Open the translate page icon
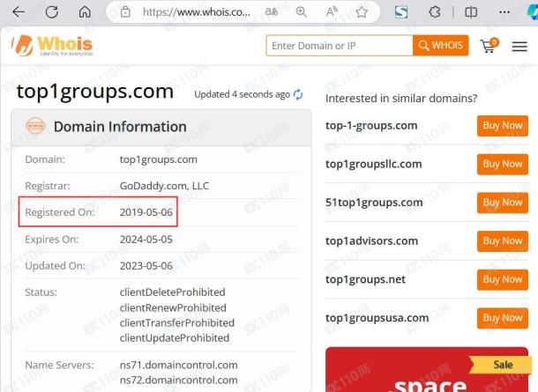The height and width of the screenshot is (392, 538). click(x=271, y=12)
